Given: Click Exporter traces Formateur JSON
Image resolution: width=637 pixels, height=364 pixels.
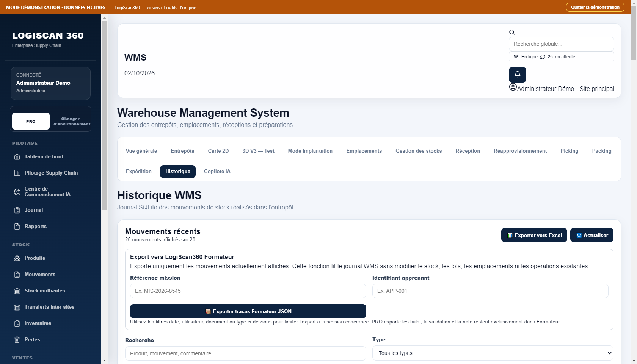Looking at the screenshot, I should [x=248, y=311].
